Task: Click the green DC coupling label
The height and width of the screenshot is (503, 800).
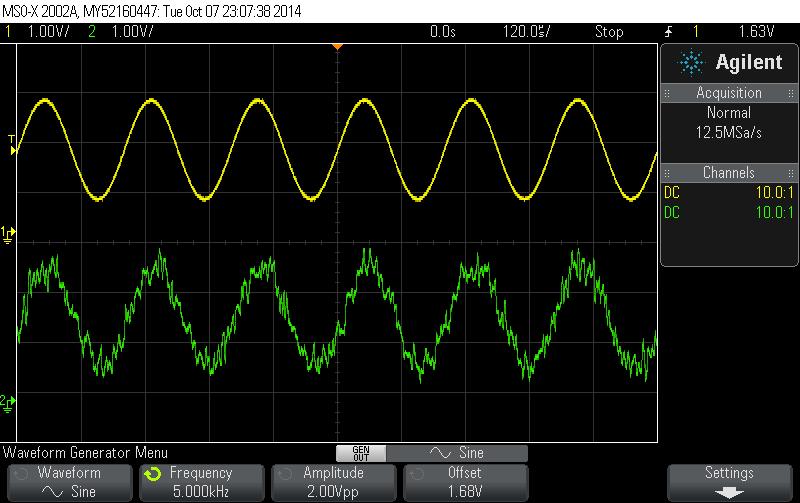Action: point(671,212)
